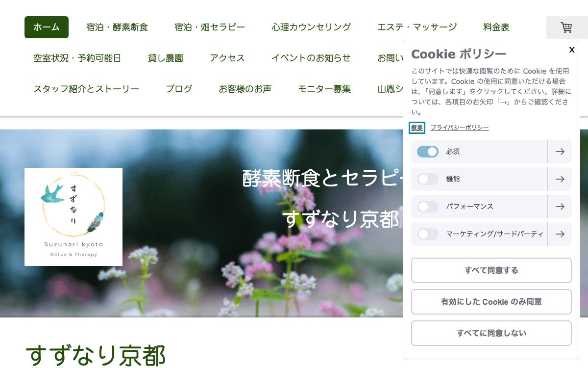Click the Suzunari kyoto logo image
Image resolution: width=588 pixels, height=368 pixels.
[x=73, y=217]
